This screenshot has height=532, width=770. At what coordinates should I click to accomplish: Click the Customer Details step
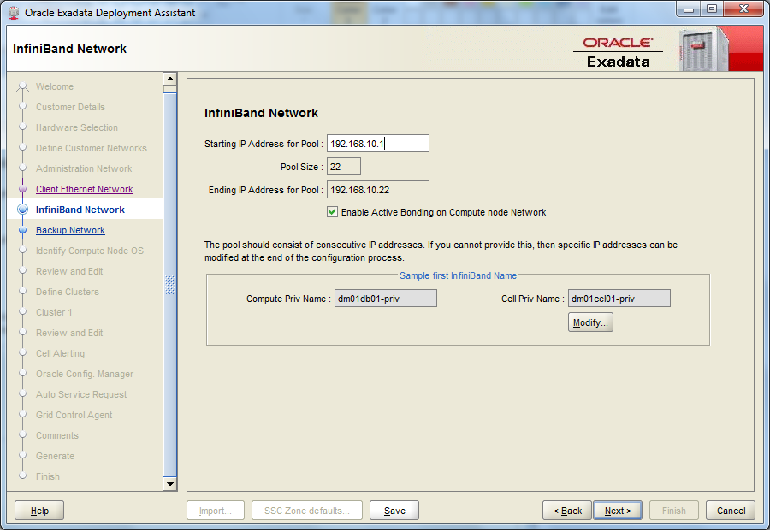point(70,107)
